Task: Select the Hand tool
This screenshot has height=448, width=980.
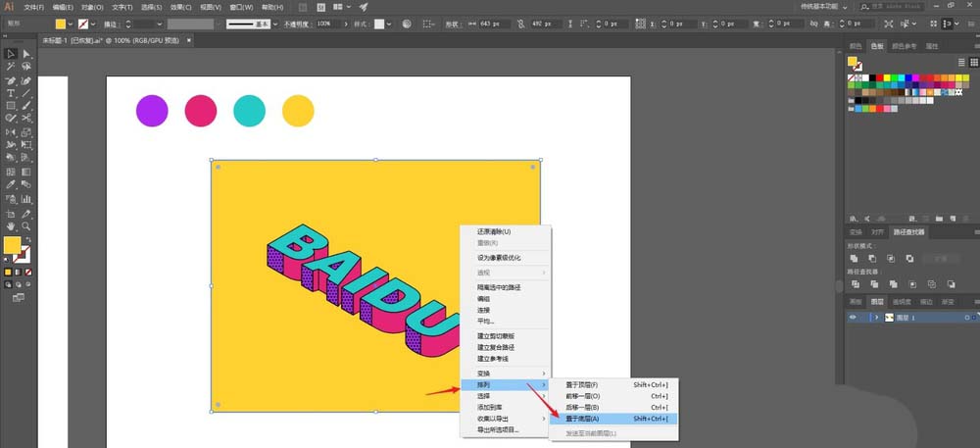Action: click(x=11, y=226)
